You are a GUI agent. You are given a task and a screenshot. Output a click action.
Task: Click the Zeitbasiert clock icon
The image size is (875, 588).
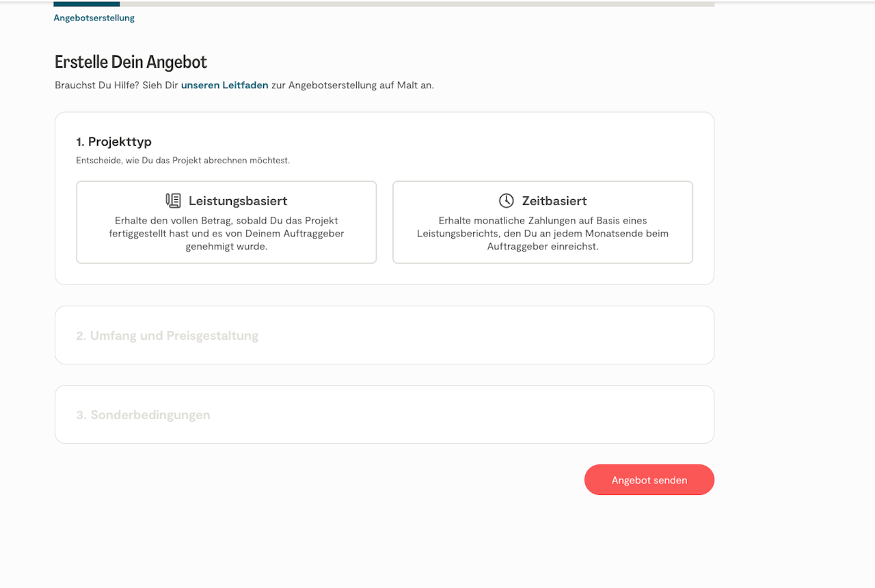coord(506,201)
